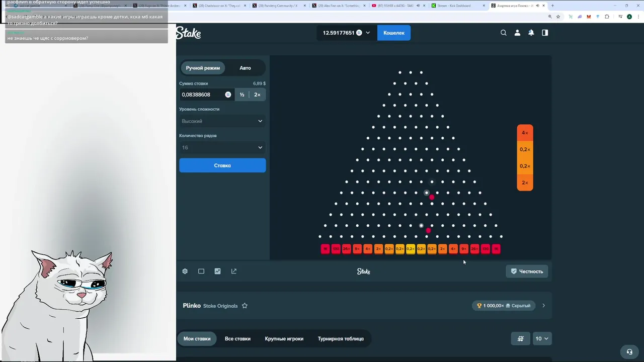Click the Stake logo in the header
Viewport: 644px width, 362px height.
(x=188, y=33)
